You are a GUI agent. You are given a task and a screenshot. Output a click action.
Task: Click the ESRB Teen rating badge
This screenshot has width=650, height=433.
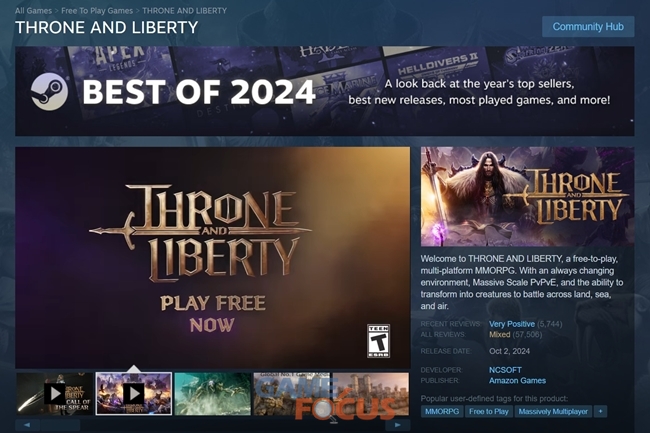pos(378,341)
